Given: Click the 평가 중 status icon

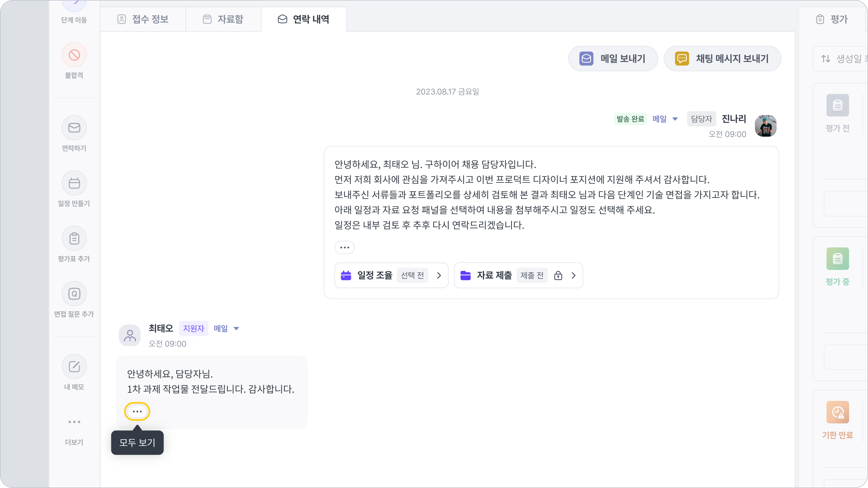Looking at the screenshot, I should point(837,259).
